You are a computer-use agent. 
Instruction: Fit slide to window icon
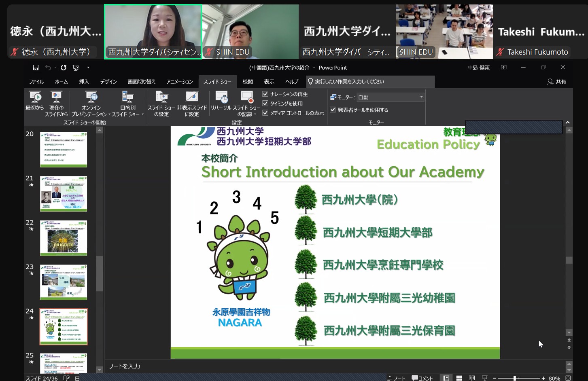pyautogui.click(x=568, y=378)
